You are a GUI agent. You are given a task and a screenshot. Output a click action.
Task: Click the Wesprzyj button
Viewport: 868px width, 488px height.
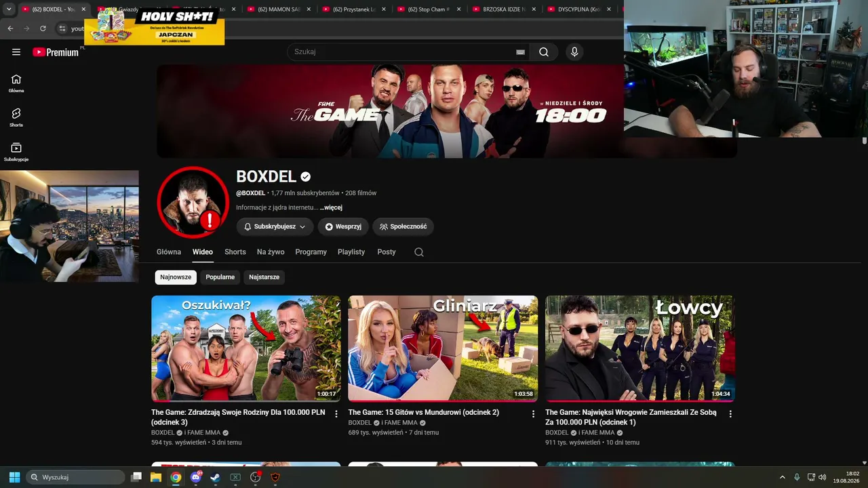pos(343,226)
